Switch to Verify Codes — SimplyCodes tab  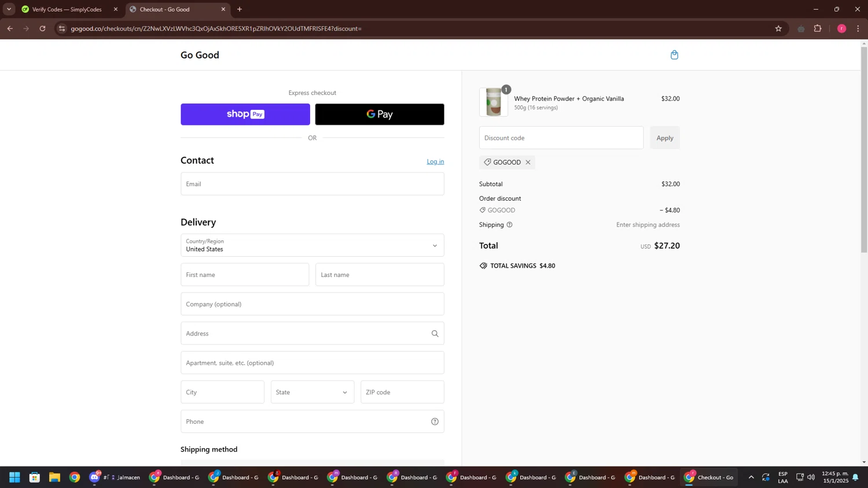(x=66, y=9)
